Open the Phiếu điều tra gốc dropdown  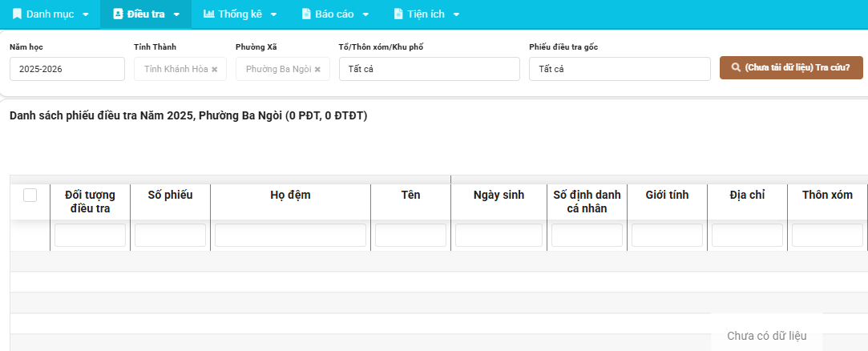pyautogui.click(x=620, y=69)
